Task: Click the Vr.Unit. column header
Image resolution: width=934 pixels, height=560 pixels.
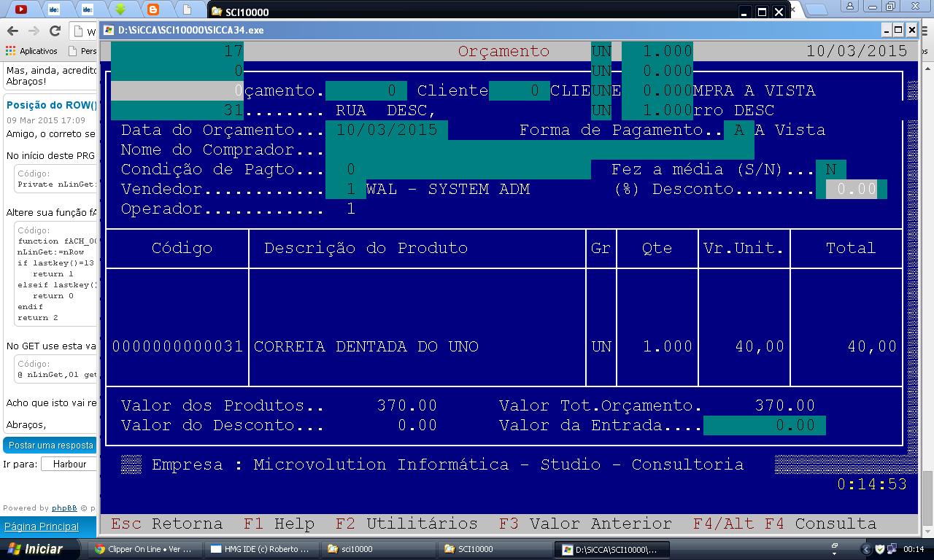Action: 744,248
